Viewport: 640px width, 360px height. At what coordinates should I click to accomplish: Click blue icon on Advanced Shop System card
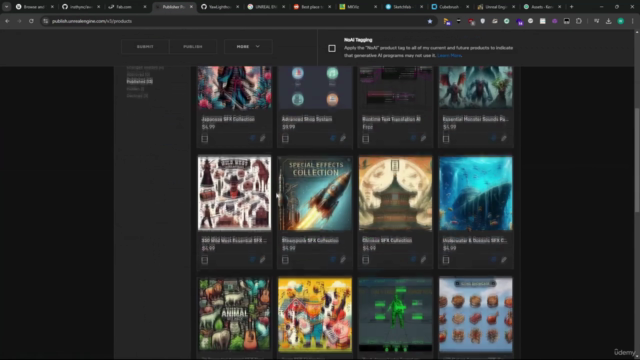coord(333,138)
